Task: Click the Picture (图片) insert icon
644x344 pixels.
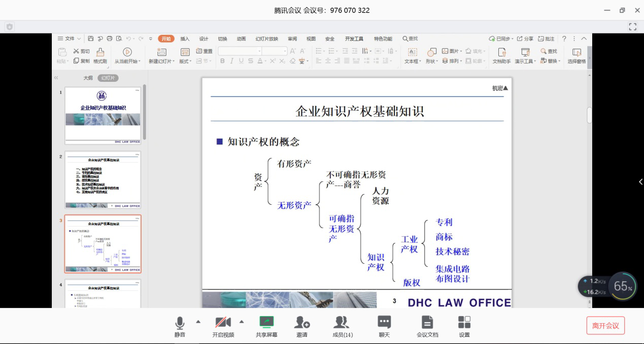Action: (x=452, y=51)
